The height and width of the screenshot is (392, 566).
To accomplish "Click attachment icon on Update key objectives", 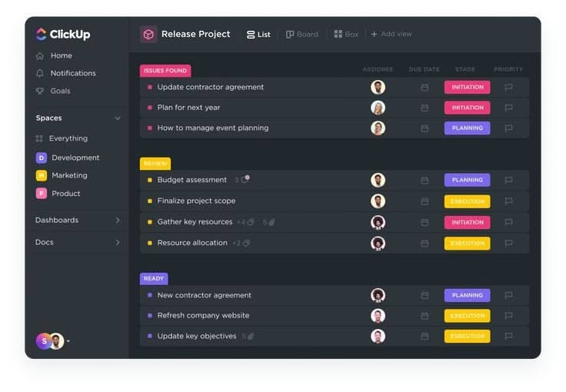I will [x=251, y=337].
